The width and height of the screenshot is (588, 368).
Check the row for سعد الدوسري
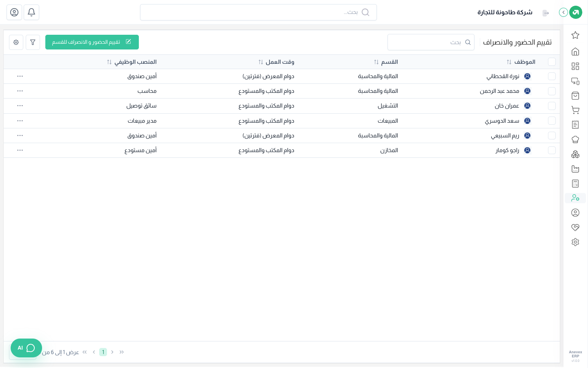(552, 121)
